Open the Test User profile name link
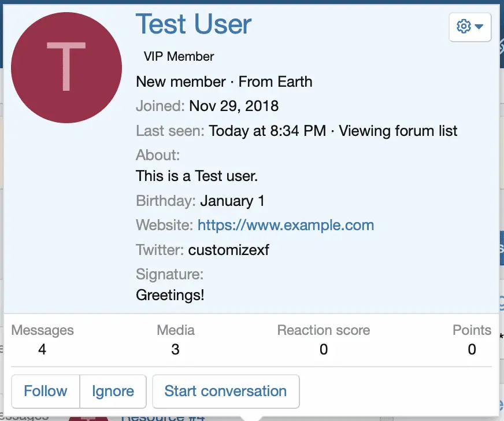The image size is (504, 421). pos(194,24)
